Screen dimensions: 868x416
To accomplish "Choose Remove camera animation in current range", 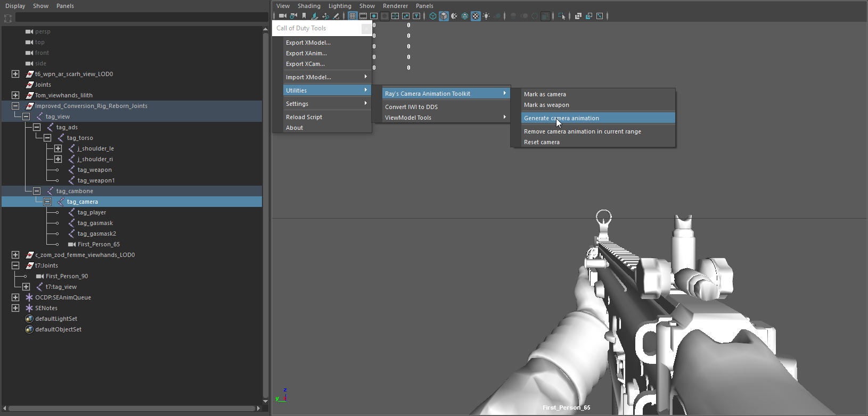I will click(x=598, y=131).
